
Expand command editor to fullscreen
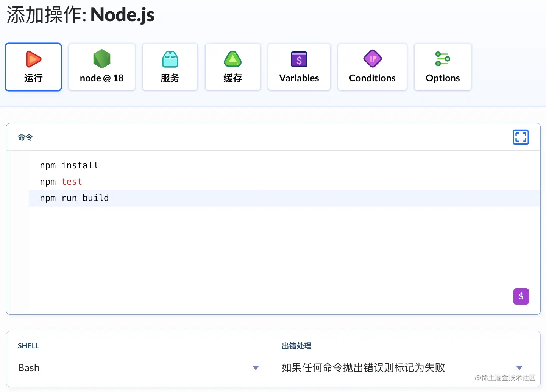coord(521,137)
